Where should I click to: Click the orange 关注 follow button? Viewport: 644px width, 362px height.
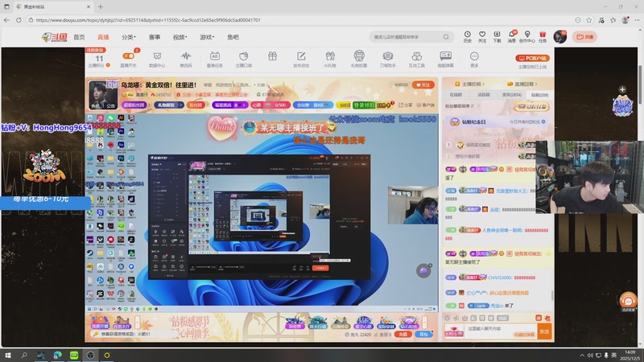pyautogui.click(x=423, y=85)
